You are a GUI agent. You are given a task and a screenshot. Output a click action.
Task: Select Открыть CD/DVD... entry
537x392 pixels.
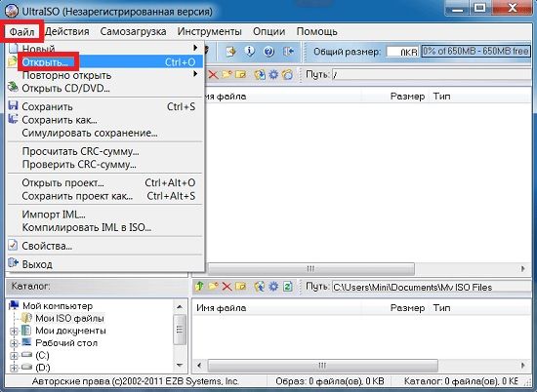point(105,89)
